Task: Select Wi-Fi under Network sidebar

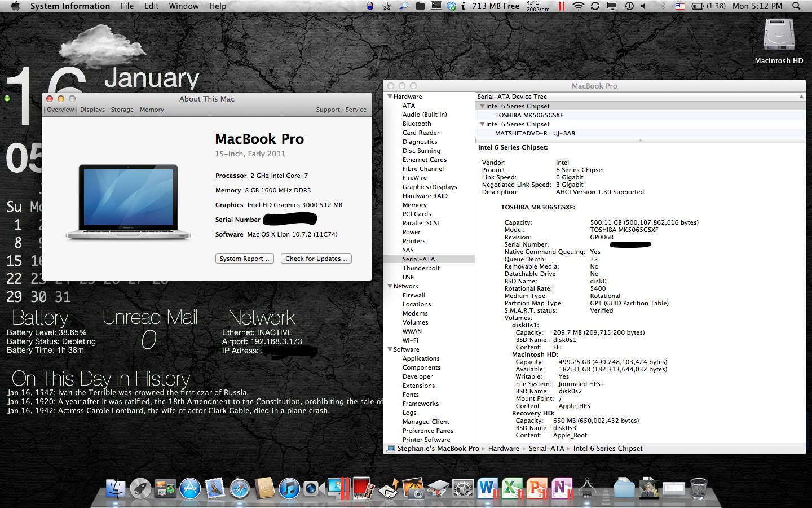Action: pyautogui.click(x=411, y=340)
